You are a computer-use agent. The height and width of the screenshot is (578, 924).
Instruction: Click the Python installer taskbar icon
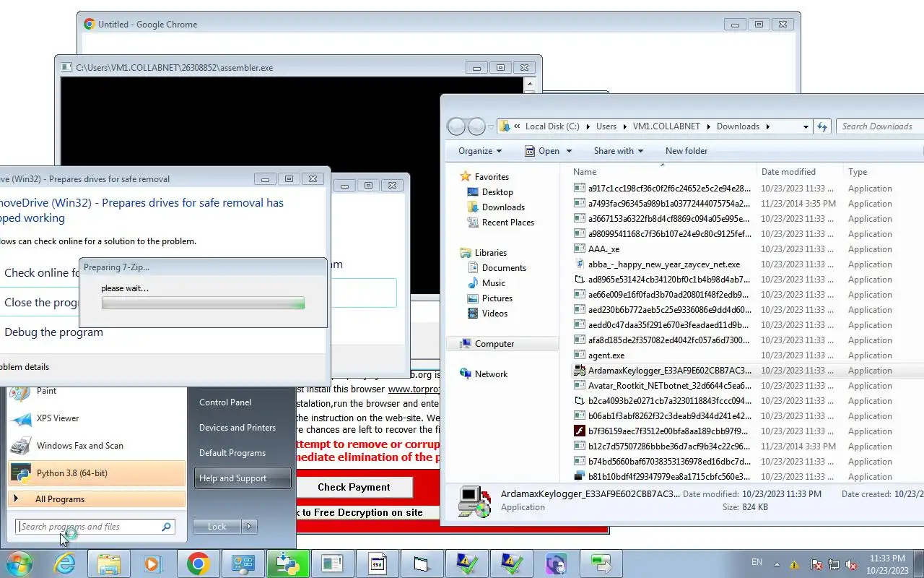coord(287,564)
